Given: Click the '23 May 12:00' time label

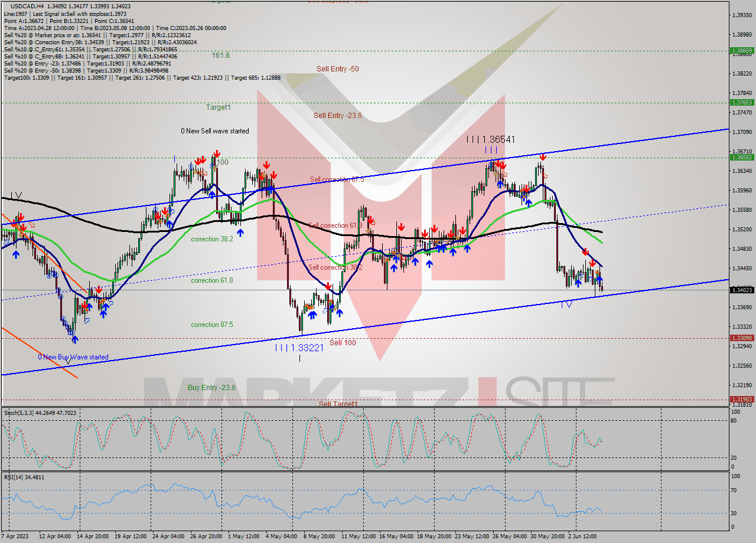Looking at the screenshot, I should [471, 537].
